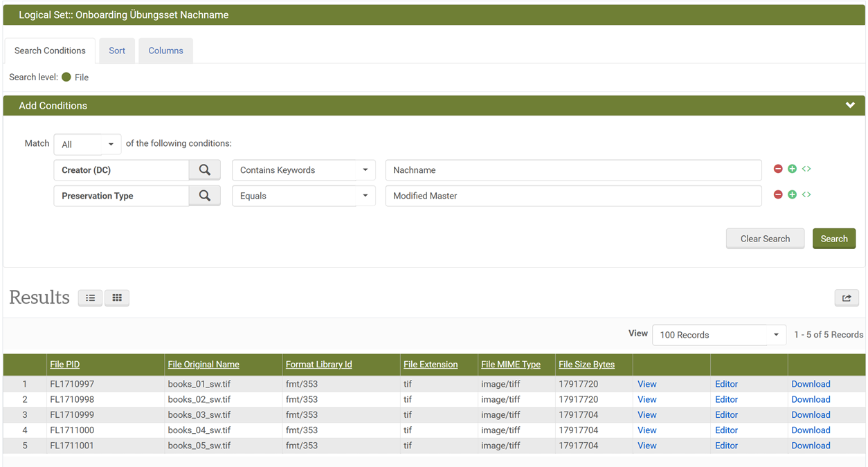
Task: Download the books_03_sw.tif file
Action: 811,415
